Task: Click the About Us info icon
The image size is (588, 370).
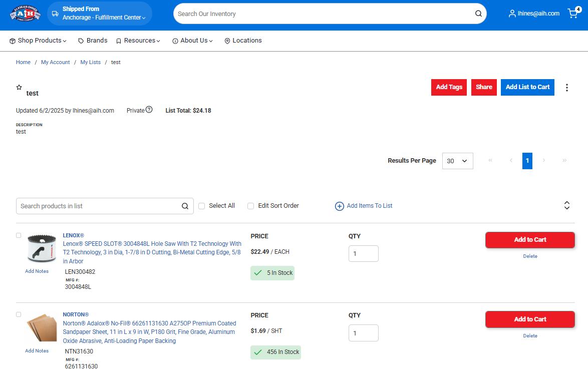Action: (175, 41)
